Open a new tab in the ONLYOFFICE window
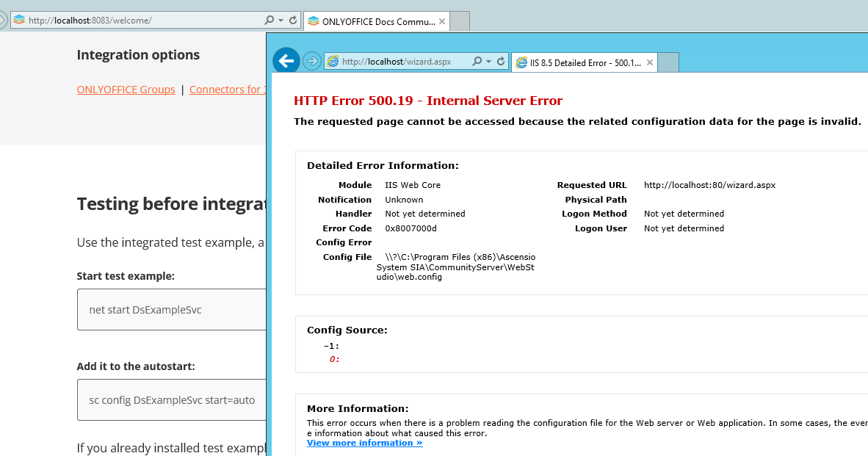Image resolution: width=868 pixels, height=456 pixels. click(x=460, y=21)
